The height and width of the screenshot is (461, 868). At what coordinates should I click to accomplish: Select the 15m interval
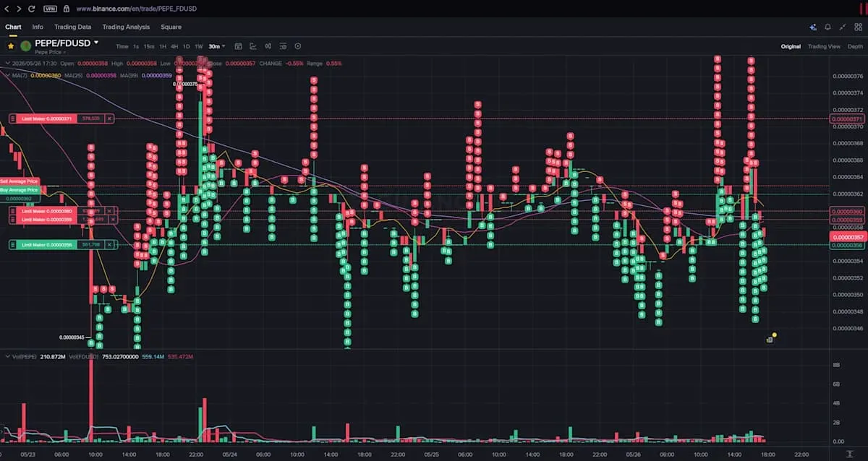(148, 46)
